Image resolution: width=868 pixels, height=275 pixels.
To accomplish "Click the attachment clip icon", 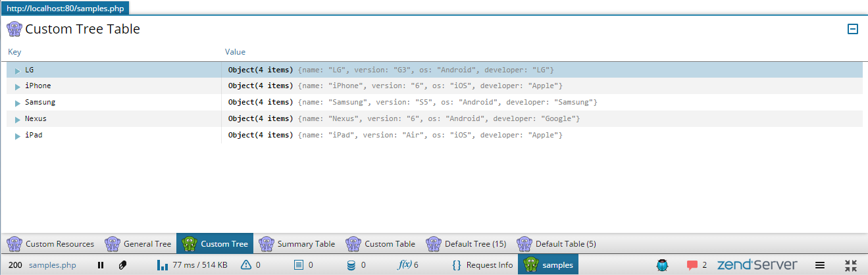I will point(122,265).
